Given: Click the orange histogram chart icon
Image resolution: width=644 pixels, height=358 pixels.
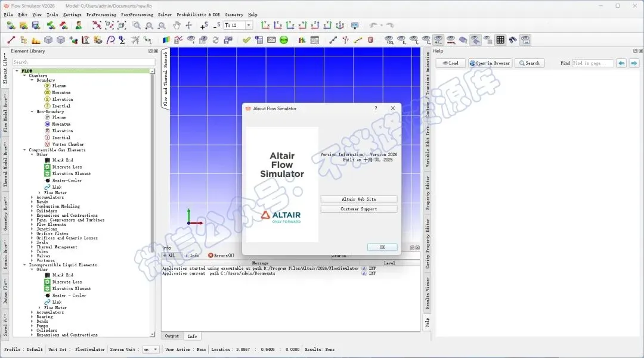Looking at the screenshot, I should 36,40.
